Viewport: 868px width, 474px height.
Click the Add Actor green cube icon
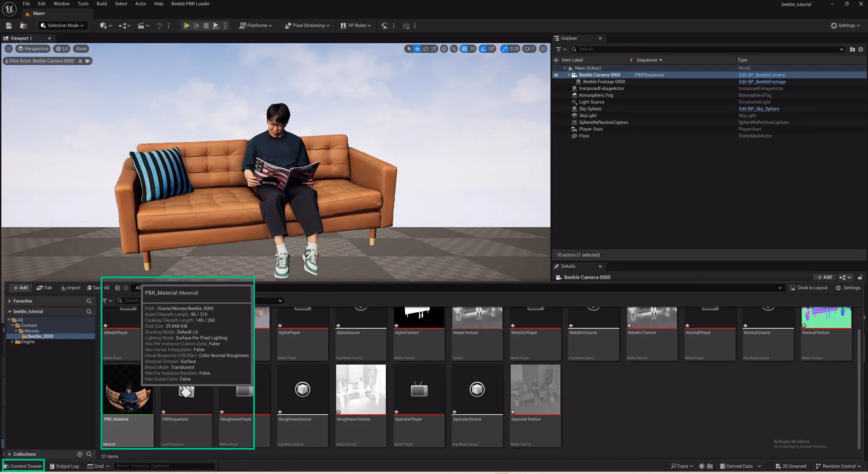click(x=103, y=25)
